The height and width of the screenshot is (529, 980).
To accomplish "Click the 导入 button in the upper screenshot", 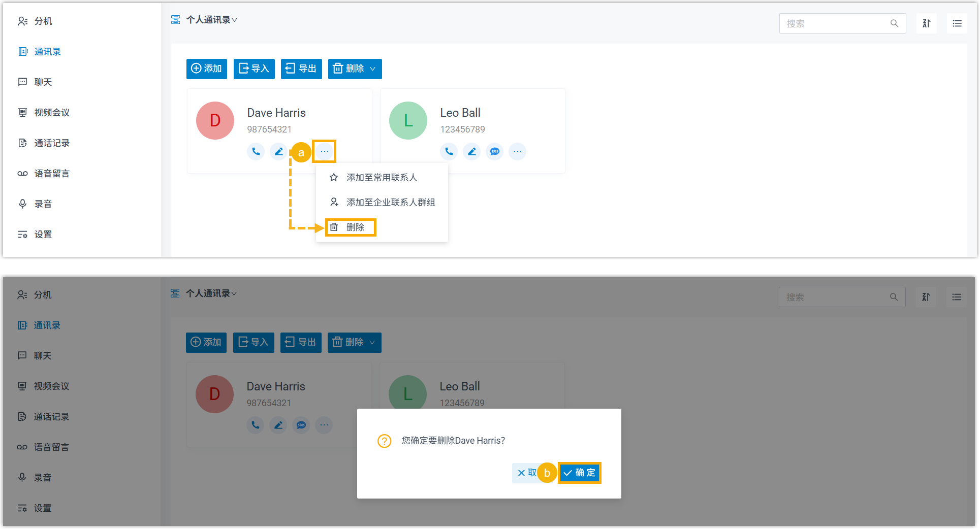I will tap(254, 69).
